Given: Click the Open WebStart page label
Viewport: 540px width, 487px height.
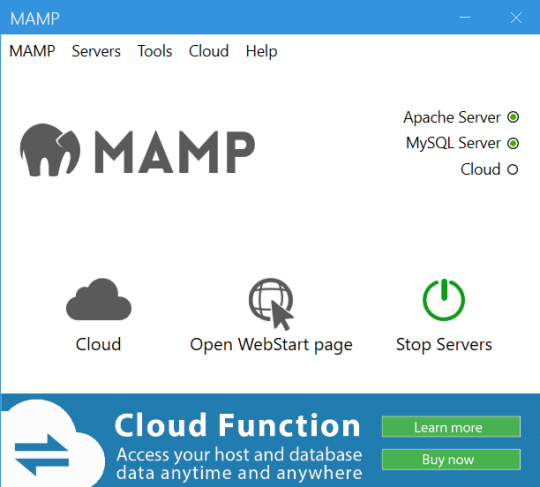Looking at the screenshot, I should [271, 345].
